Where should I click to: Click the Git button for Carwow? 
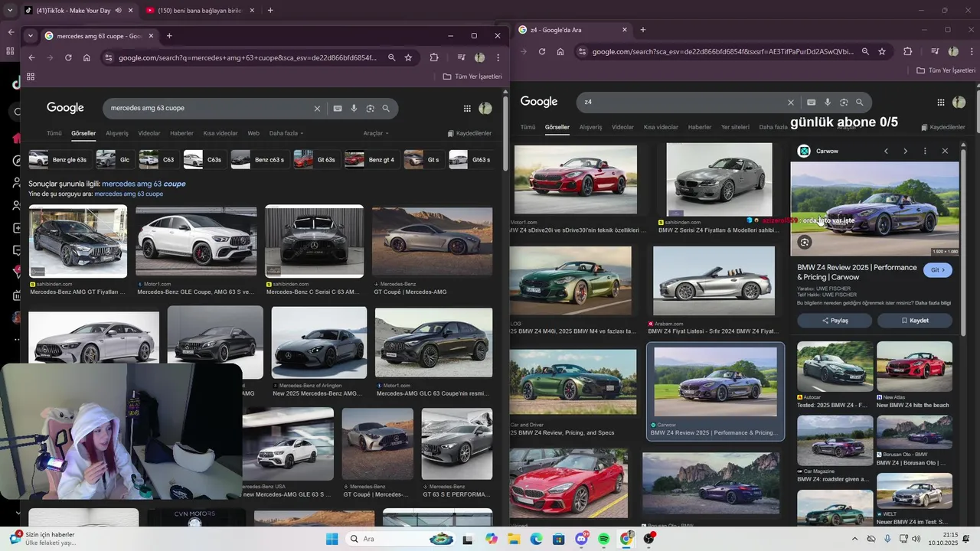938,270
